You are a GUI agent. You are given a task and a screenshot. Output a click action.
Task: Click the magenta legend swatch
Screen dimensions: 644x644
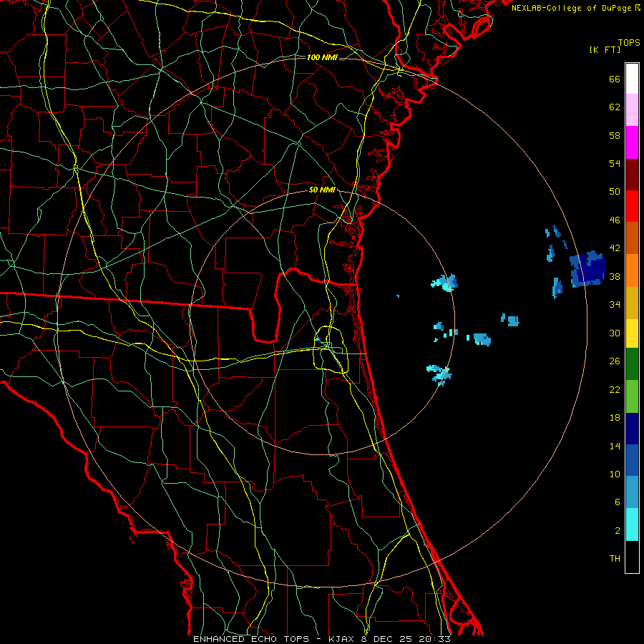(x=632, y=142)
